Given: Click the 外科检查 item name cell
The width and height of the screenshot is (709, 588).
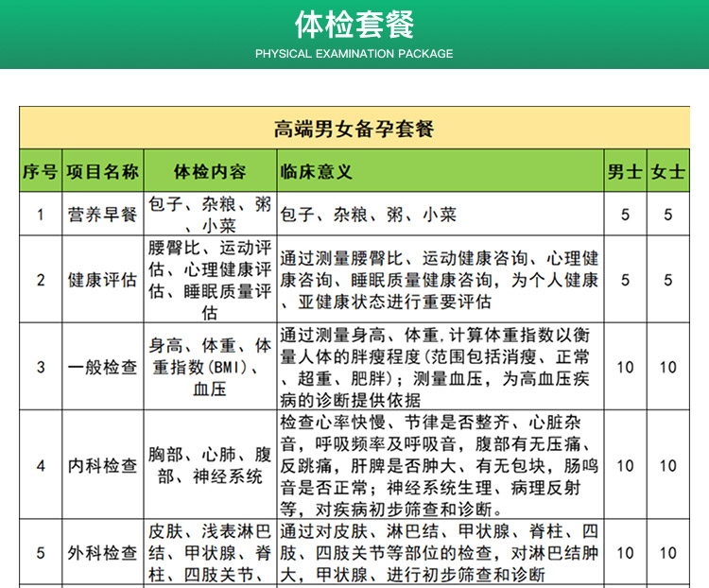Looking at the screenshot, I should (x=102, y=553).
